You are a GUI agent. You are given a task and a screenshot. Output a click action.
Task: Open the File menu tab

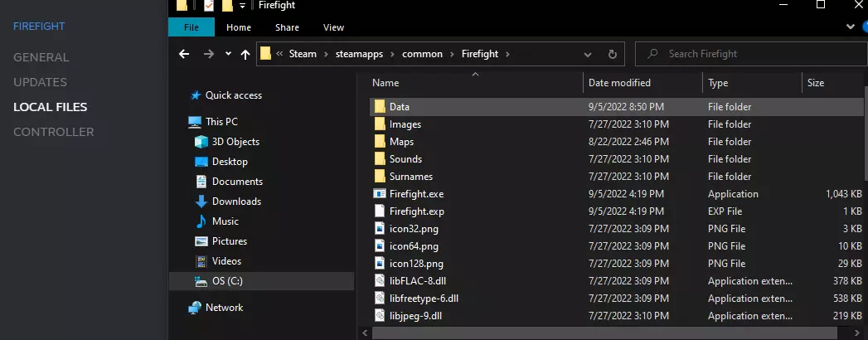192,27
